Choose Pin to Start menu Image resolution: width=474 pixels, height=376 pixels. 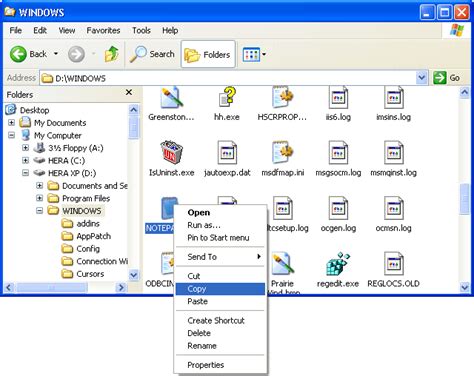[x=220, y=238]
